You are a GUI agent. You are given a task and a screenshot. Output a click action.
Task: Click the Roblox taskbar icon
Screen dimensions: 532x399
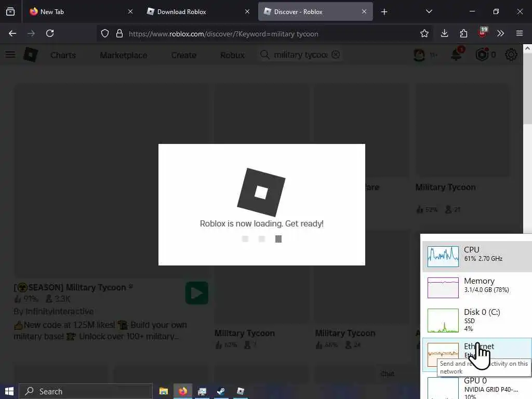tap(241, 391)
